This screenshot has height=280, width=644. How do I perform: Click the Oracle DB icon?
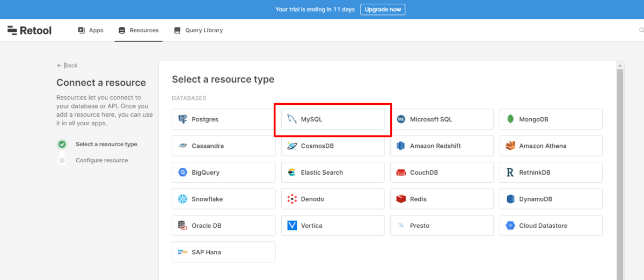[x=182, y=226]
